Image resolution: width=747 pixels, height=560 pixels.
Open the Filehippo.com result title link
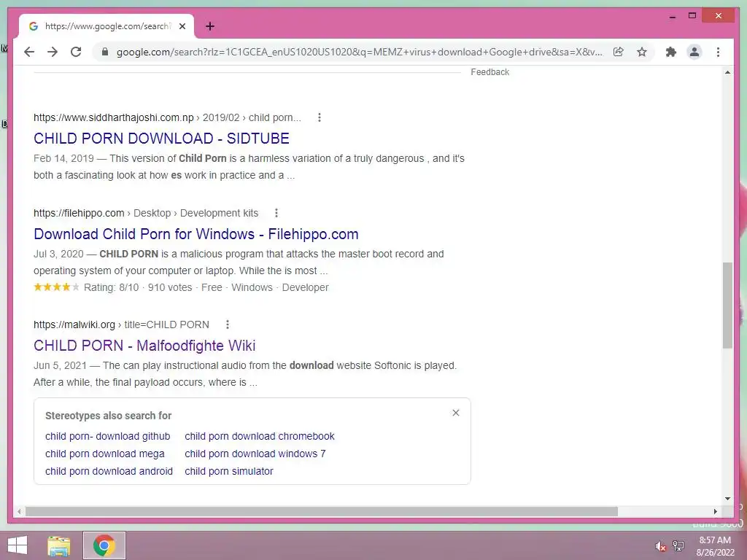click(196, 234)
